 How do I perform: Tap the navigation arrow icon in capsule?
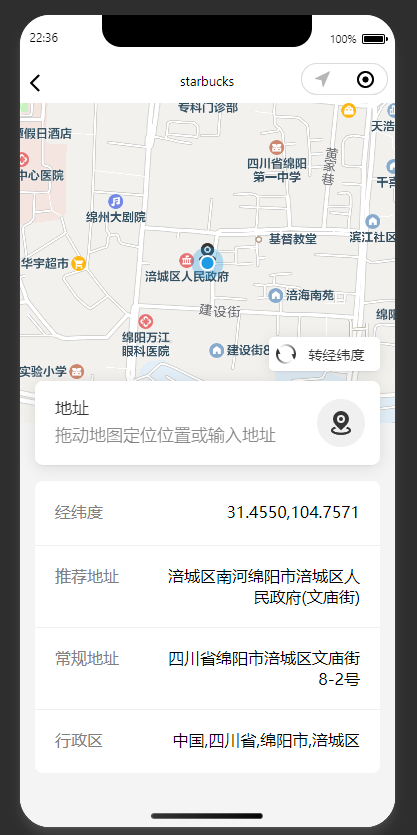[322, 79]
